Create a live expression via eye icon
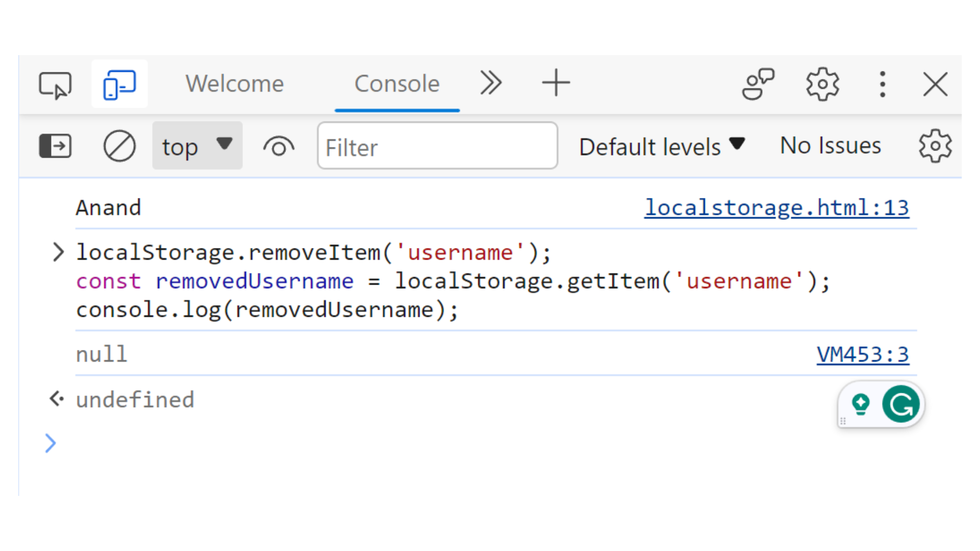 [279, 147]
